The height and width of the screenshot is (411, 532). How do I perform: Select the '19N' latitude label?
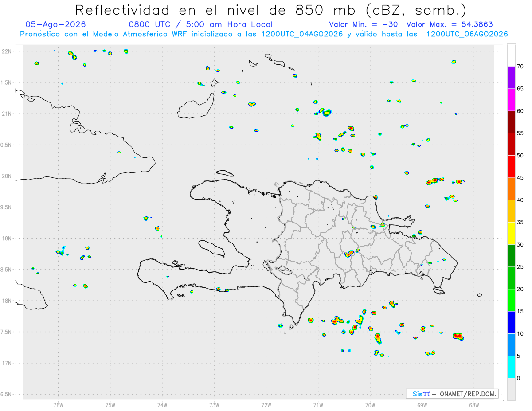point(8,239)
